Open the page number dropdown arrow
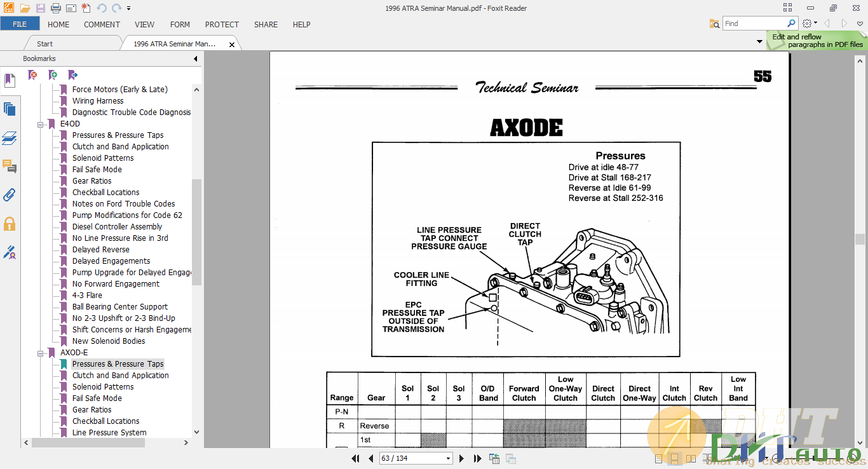 click(448, 458)
